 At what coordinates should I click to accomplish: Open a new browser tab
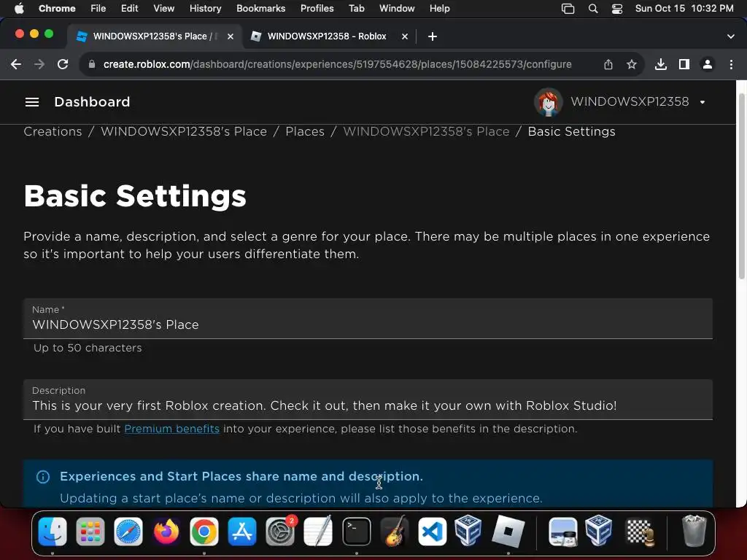(x=433, y=36)
